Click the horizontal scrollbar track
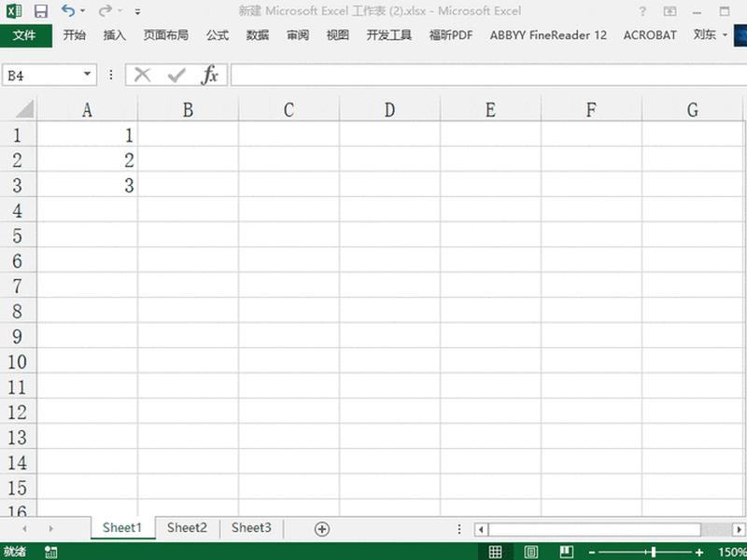 [x=716, y=529]
